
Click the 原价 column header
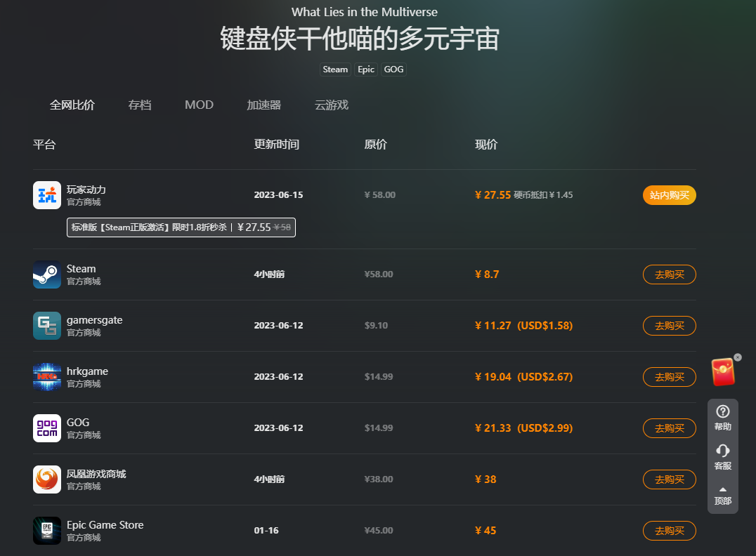click(376, 145)
